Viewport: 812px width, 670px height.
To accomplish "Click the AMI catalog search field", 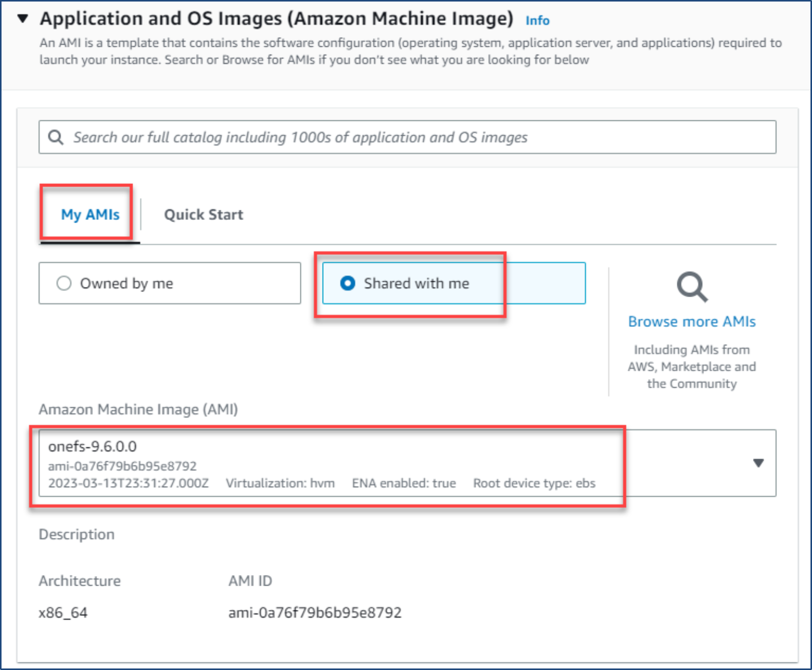I will point(407,137).
